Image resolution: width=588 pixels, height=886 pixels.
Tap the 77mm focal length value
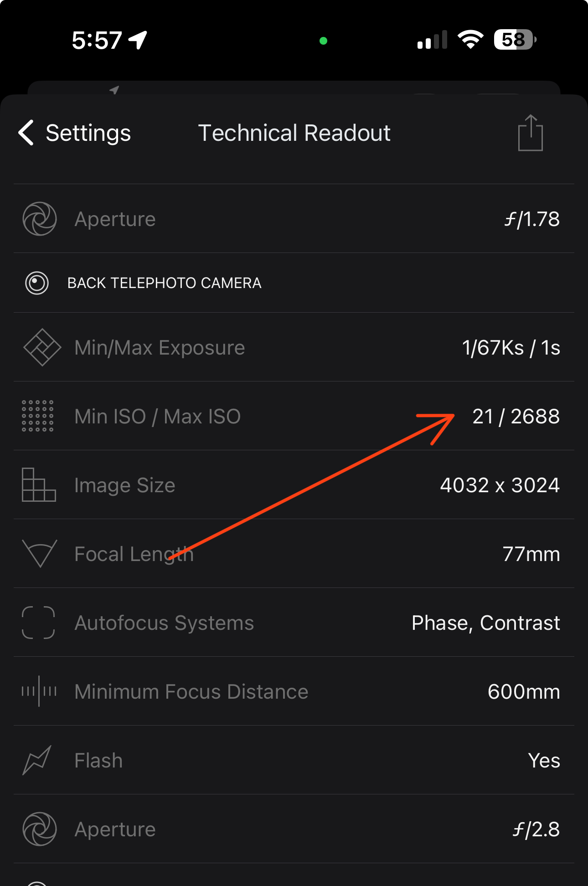531,554
